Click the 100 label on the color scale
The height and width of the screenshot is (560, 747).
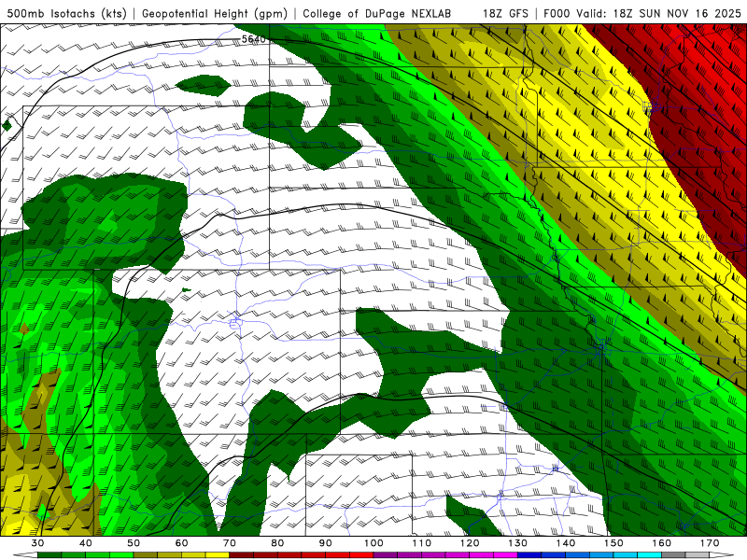click(374, 543)
